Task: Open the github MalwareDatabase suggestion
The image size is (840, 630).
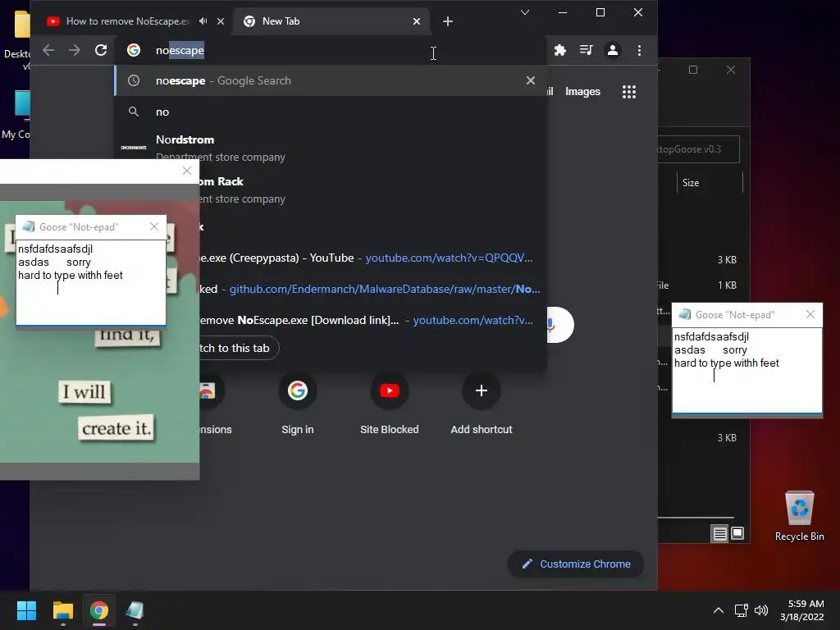Action: click(370, 290)
